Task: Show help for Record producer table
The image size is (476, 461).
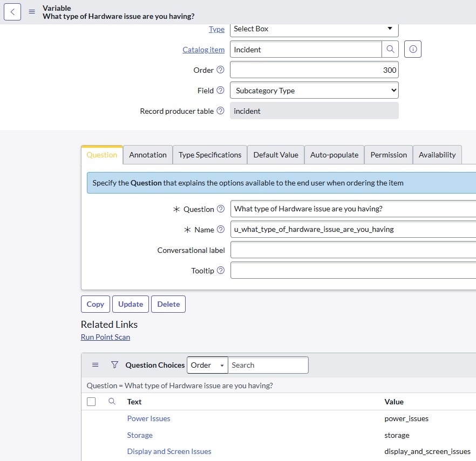Action: (220, 111)
